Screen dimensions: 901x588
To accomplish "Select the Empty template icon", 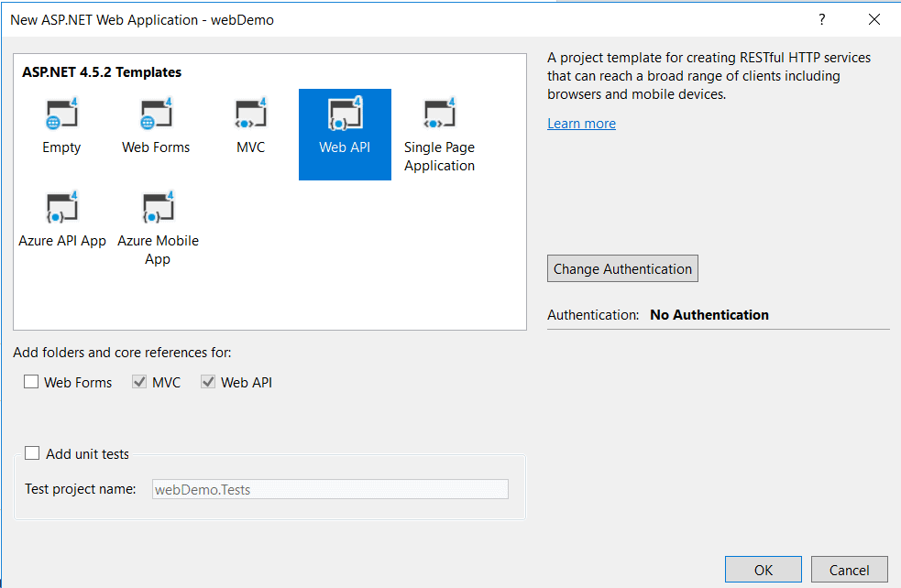I will click(x=61, y=114).
